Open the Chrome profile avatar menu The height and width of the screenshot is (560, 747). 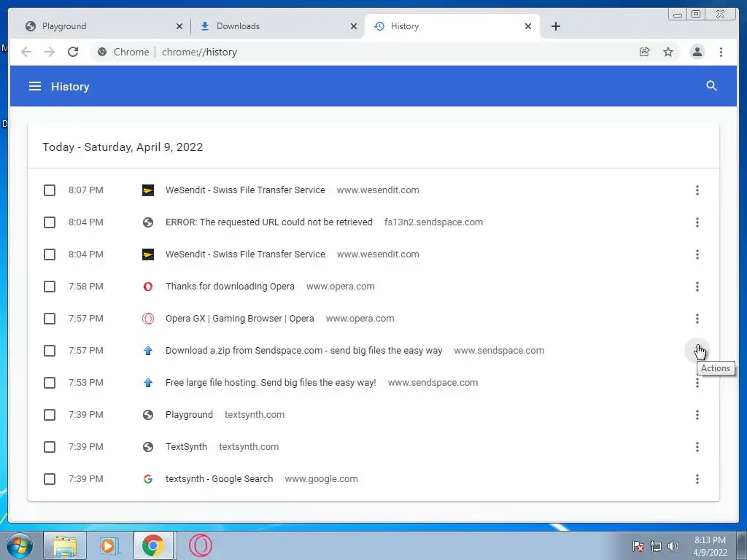click(x=697, y=52)
